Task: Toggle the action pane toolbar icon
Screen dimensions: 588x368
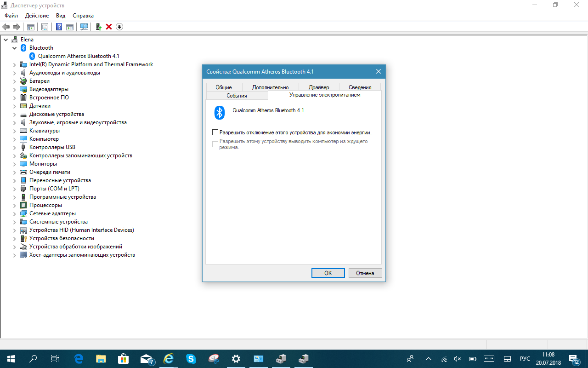Action: (70, 27)
